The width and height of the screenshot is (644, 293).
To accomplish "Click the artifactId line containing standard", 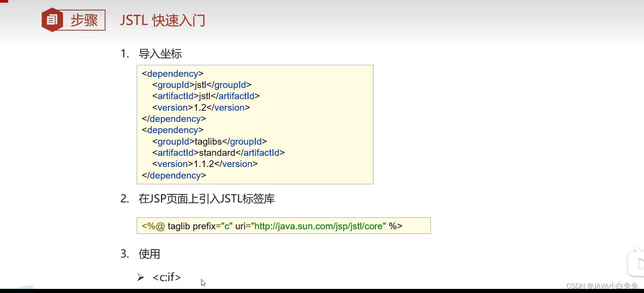I will [x=218, y=153].
